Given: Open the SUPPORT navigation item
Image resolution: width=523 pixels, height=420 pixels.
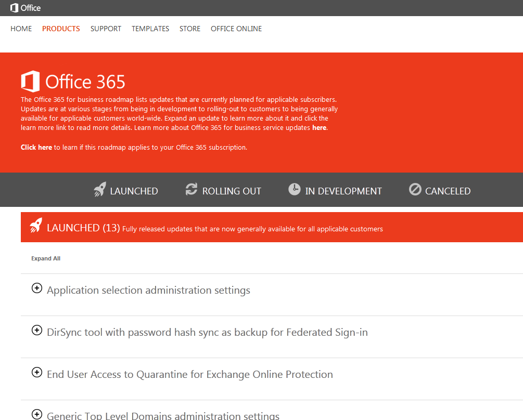Looking at the screenshot, I should pos(106,29).
